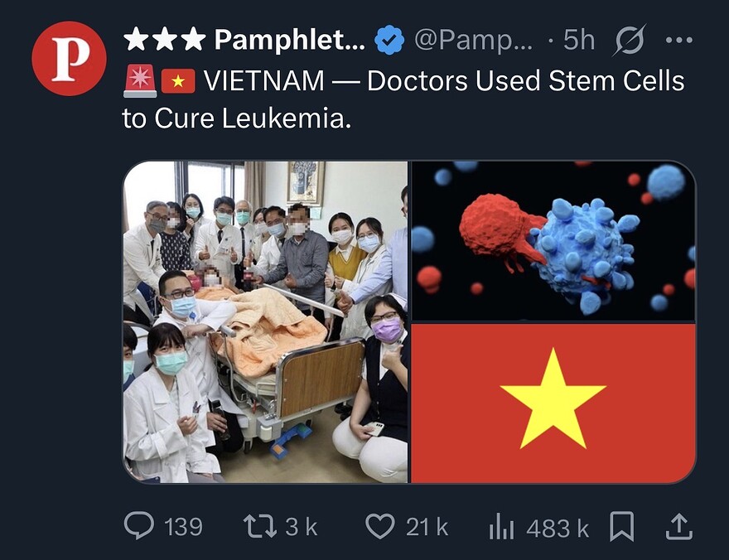Click the 21k likes count
This screenshot has height=560, width=729.
coord(427,527)
